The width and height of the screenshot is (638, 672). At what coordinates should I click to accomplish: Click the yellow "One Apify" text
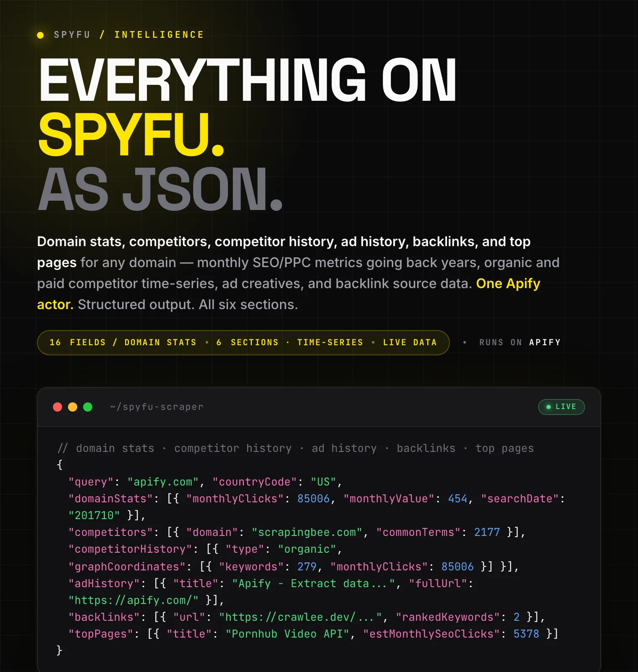click(x=508, y=283)
